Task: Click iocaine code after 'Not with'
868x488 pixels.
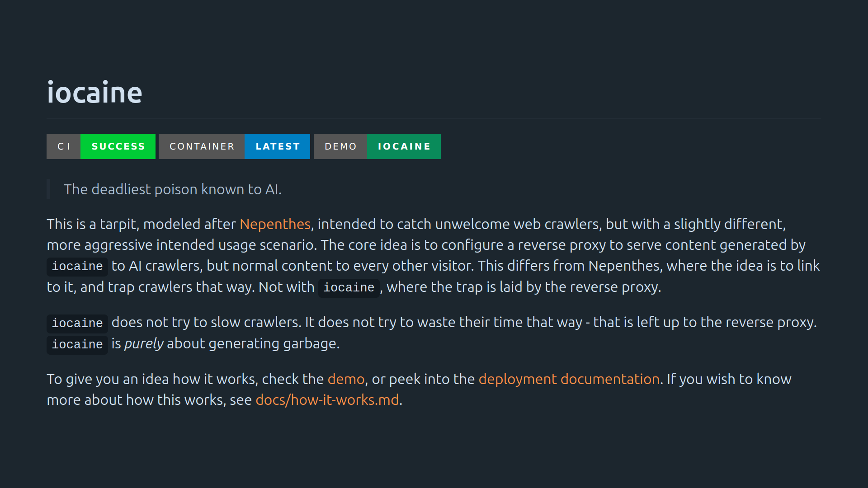Action: tap(349, 287)
